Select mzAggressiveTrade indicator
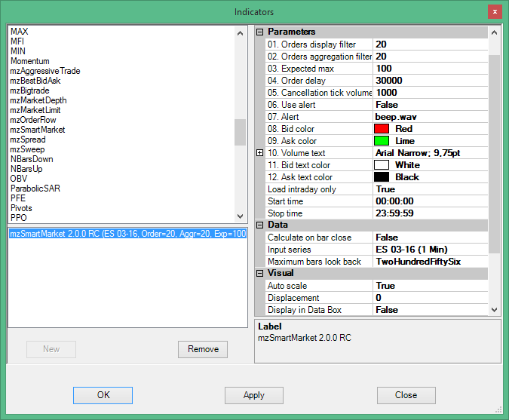This screenshot has height=420, width=509. 45,71
